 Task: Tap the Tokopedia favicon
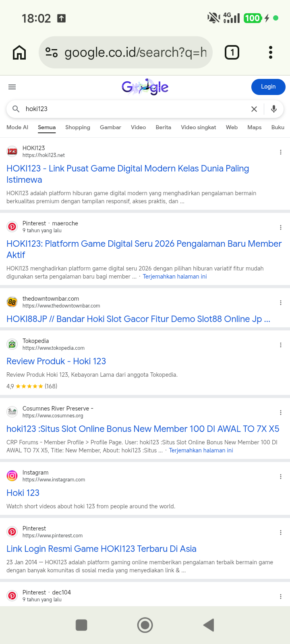pos(12,344)
